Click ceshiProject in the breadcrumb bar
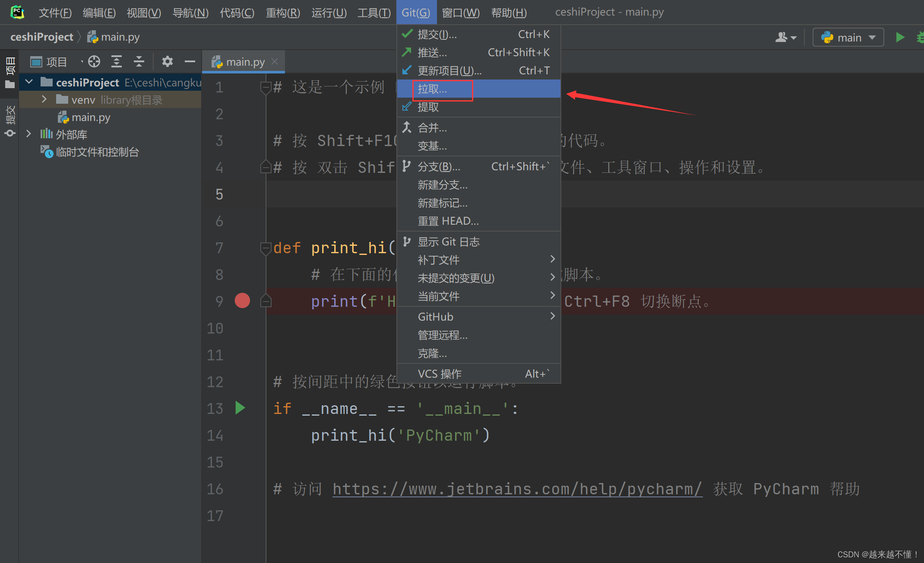 point(41,37)
